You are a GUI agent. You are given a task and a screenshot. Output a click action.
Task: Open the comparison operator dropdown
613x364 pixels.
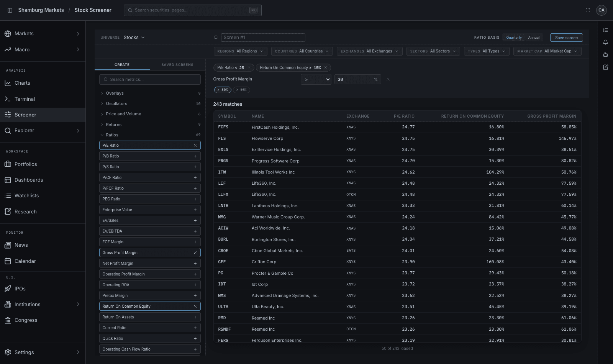click(316, 80)
